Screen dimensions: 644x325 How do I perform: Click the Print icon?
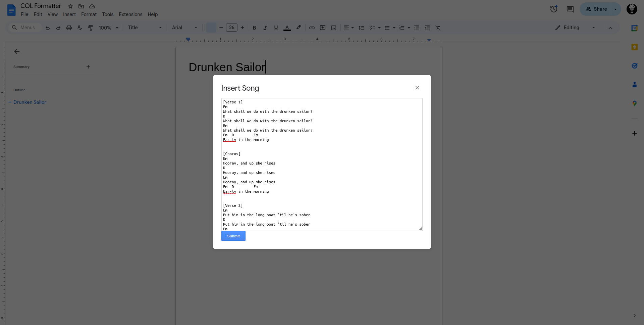click(69, 28)
